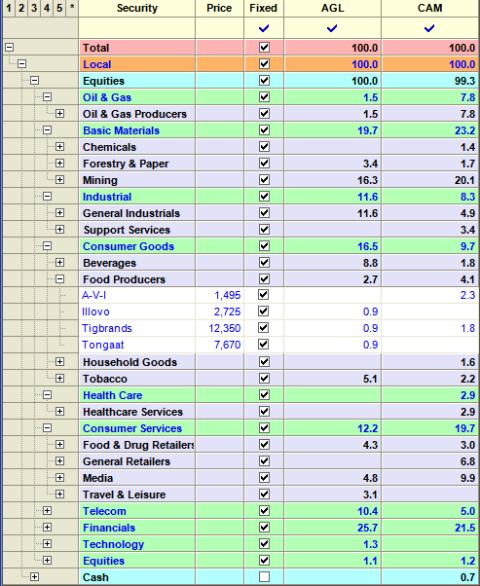Expand the Cash row
The width and height of the screenshot is (480, 586).
(x=34, y=577)
